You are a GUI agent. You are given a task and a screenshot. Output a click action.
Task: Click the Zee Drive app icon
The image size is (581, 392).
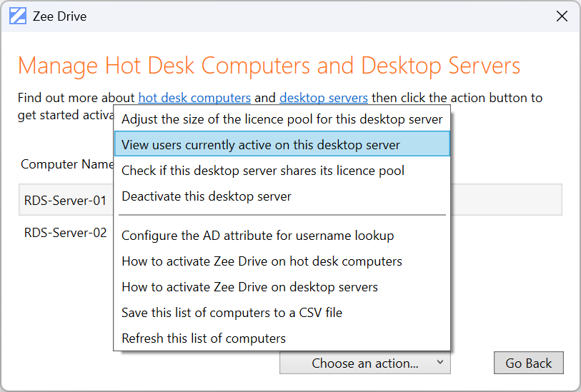tap(19, 16)
